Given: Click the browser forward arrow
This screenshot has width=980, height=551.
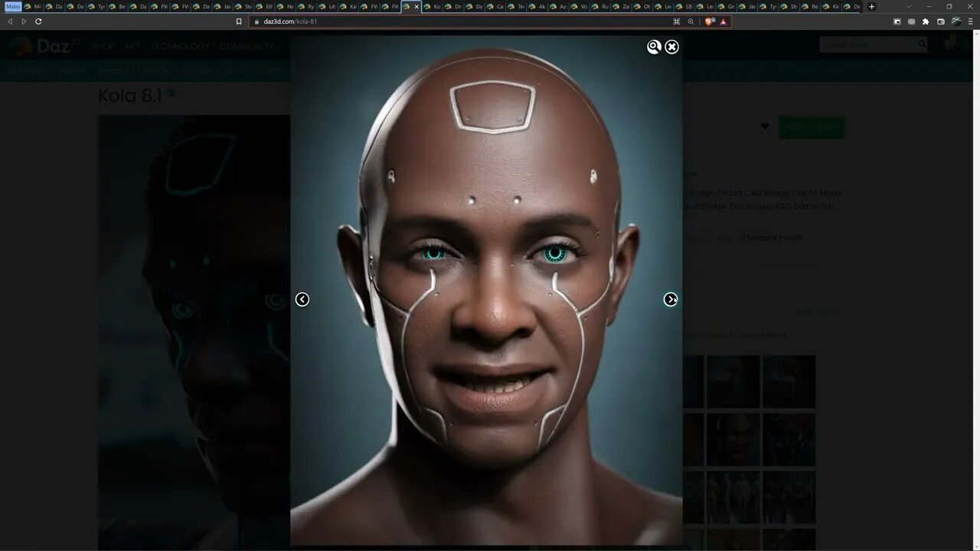Looking at the screenshot, I should click(24, 21).
